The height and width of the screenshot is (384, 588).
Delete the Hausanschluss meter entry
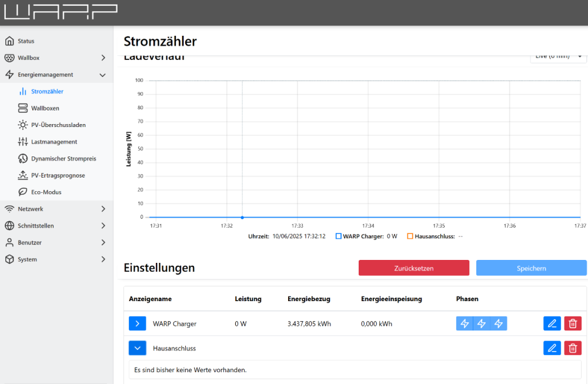573,348
